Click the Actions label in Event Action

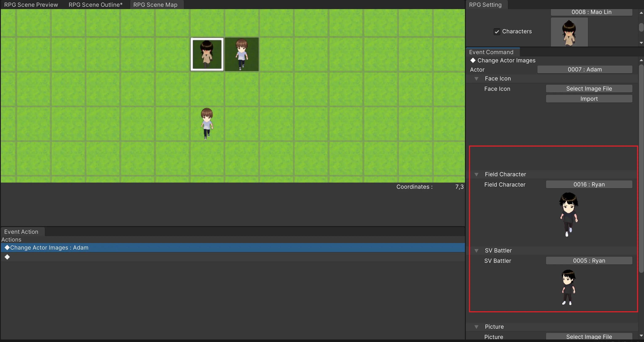coord(11,239)
